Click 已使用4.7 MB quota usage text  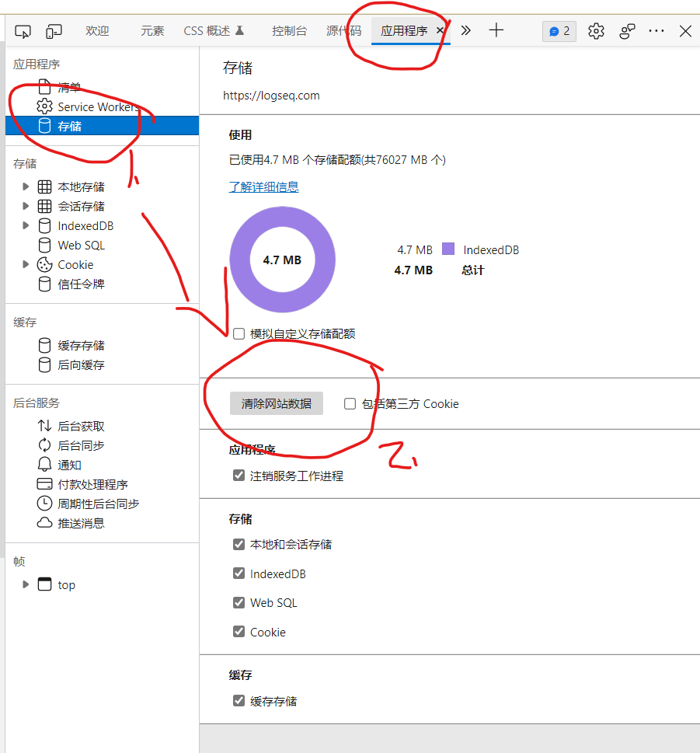click(x=337, y=160)
